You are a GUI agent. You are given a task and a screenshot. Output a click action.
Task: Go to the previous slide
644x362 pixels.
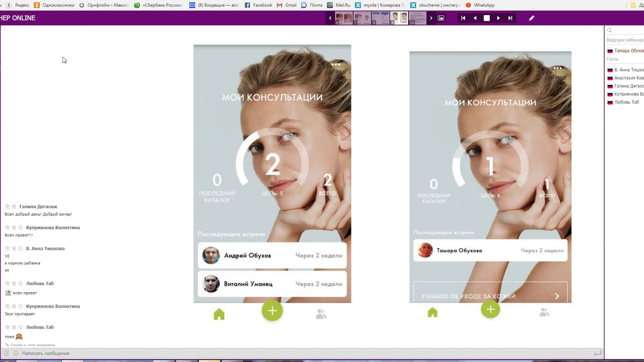pos(475,18)
